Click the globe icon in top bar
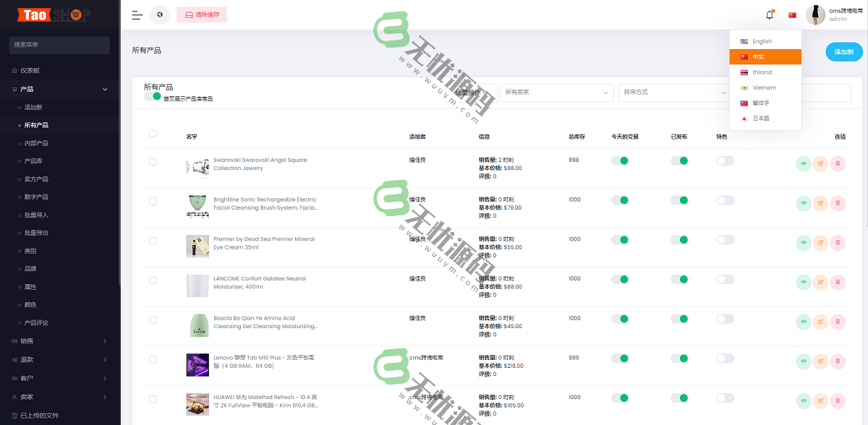868x425 pixels. [x=159, y=14]
